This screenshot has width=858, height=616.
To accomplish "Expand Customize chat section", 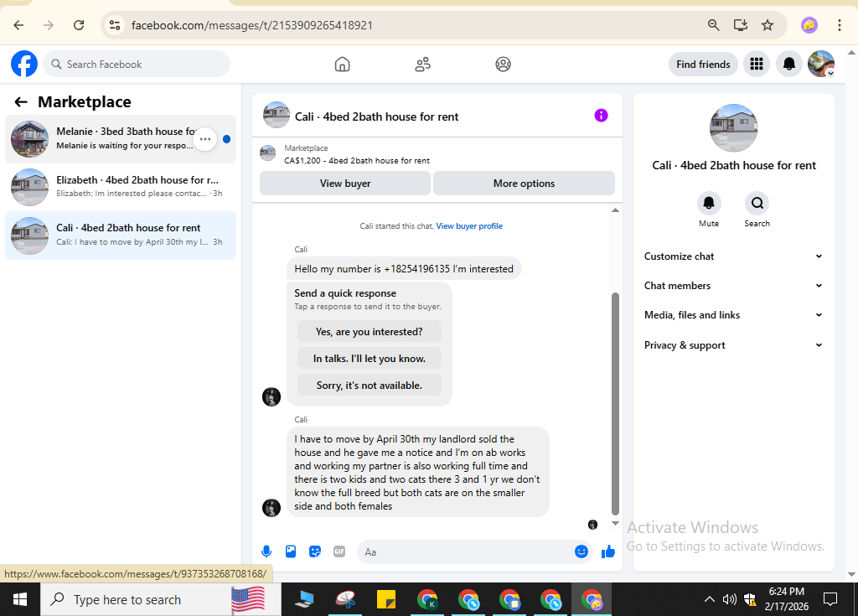I will pos(733,256).
